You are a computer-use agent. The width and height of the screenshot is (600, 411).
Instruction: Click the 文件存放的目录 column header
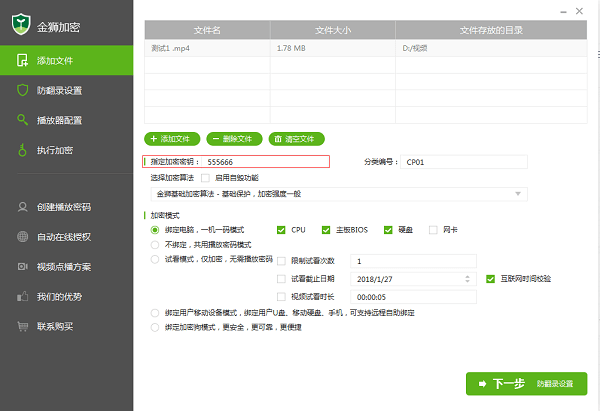tap(491, 30)
